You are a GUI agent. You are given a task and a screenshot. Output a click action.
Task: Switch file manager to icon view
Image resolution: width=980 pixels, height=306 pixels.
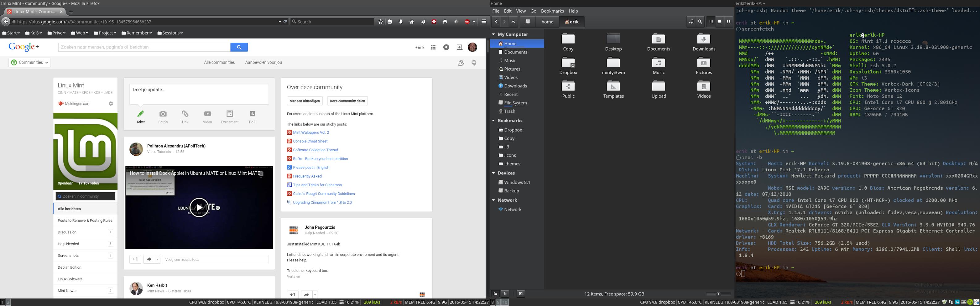(711, 22)
